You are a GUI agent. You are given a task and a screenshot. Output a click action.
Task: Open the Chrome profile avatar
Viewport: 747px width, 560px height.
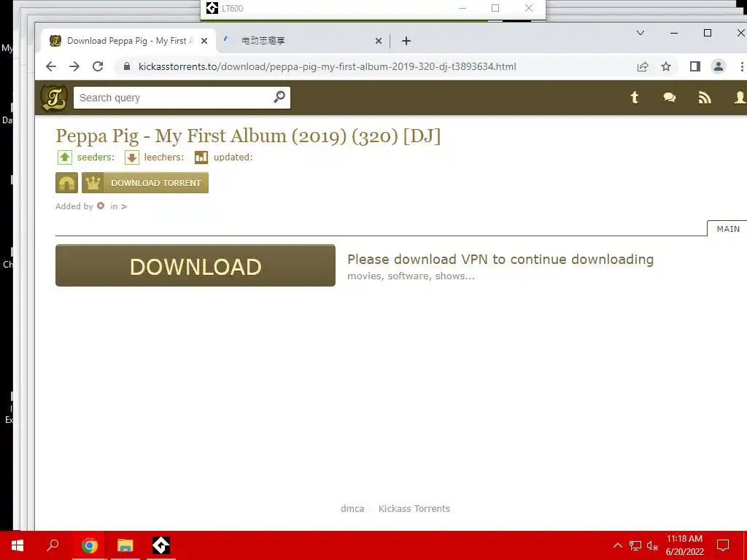719,66
